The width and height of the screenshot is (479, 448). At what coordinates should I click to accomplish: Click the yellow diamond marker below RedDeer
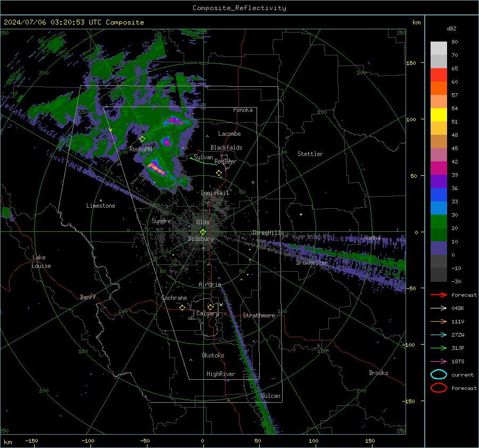point(219,173)
